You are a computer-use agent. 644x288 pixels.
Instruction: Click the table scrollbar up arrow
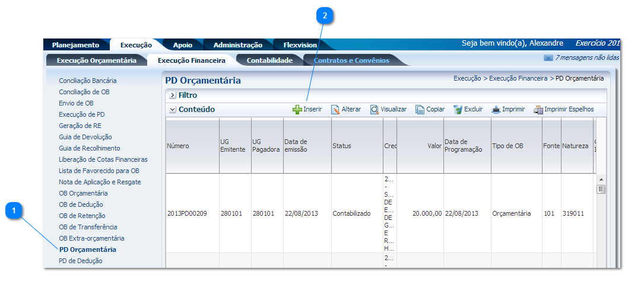point(601,179)
